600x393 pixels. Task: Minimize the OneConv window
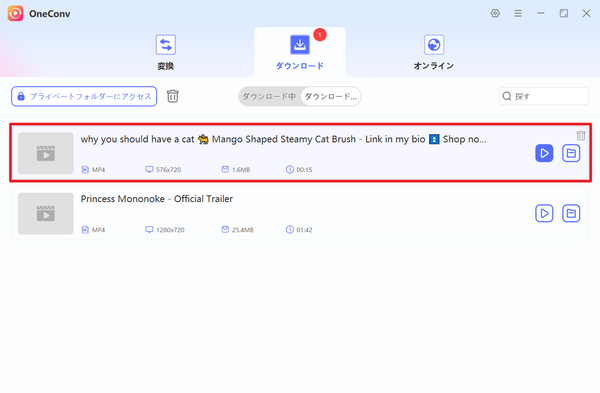pos(541,13)
